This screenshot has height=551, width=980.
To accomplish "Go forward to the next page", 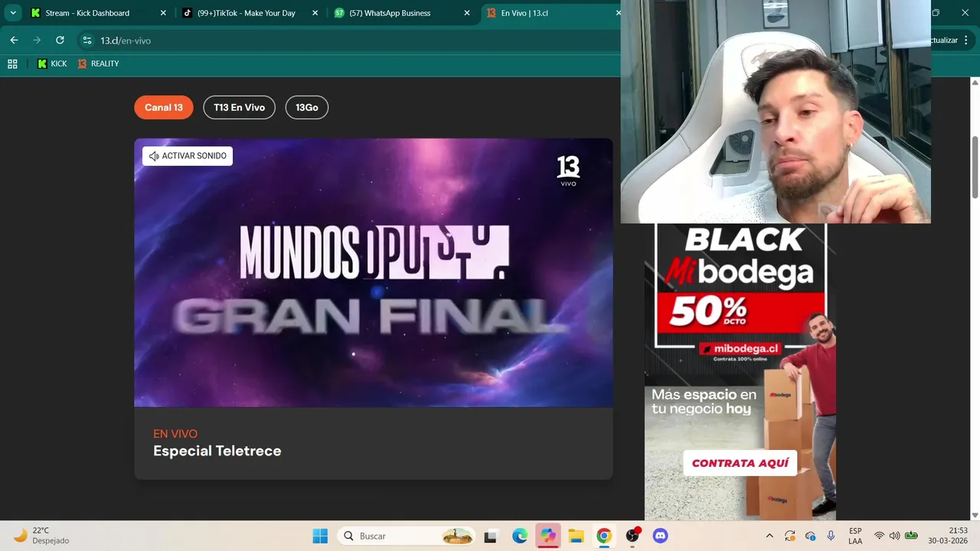I will pos(37,40).
